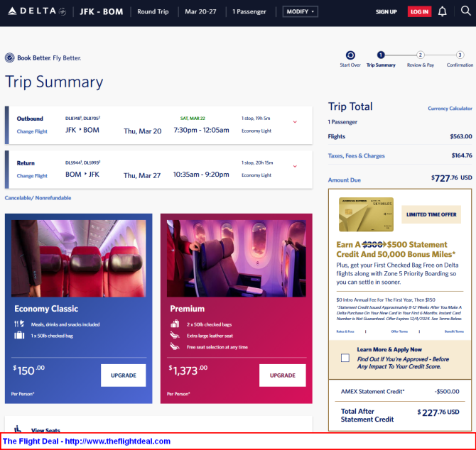Image resolution: width=476 pixels, height=450 pixels.
Task: Open the Offer Terms link
Action: [x=399, y=331]
